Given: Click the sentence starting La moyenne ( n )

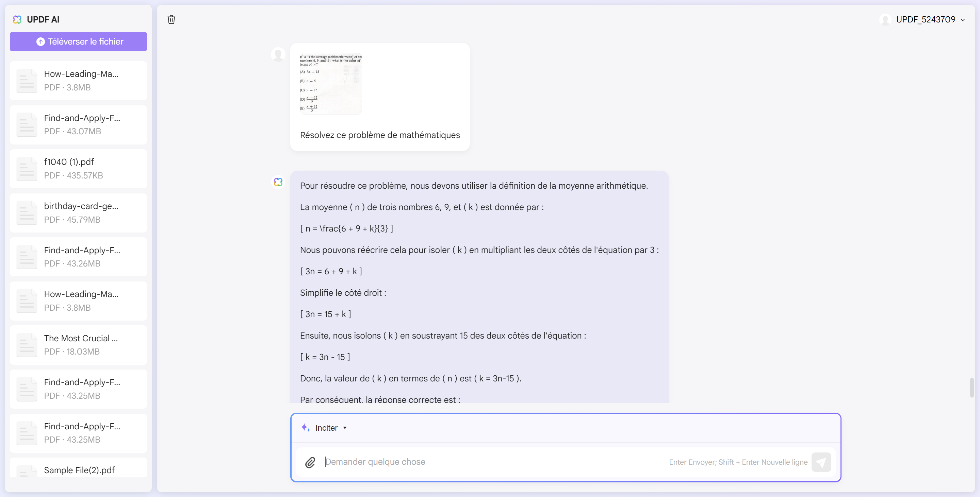Looking at the screenshot, I should point(422,207).
